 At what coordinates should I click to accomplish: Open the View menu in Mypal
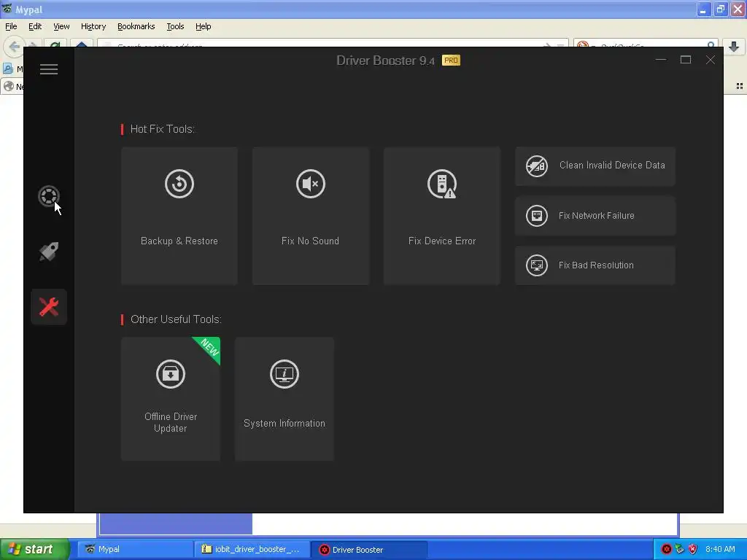[x=61, y=27]
